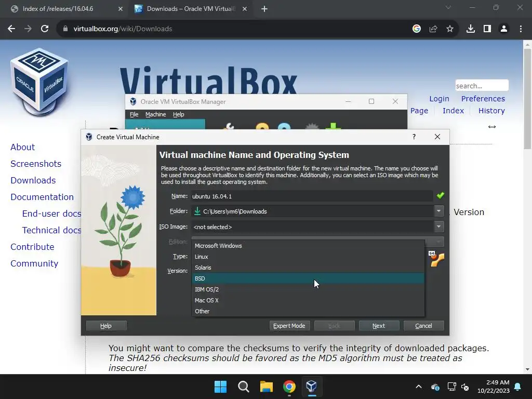The image size is (532, 399).
Task: Close the Downloads – Oracle VM VirtualBox tab
Action: pyautogui.click(x=245, y=9)
